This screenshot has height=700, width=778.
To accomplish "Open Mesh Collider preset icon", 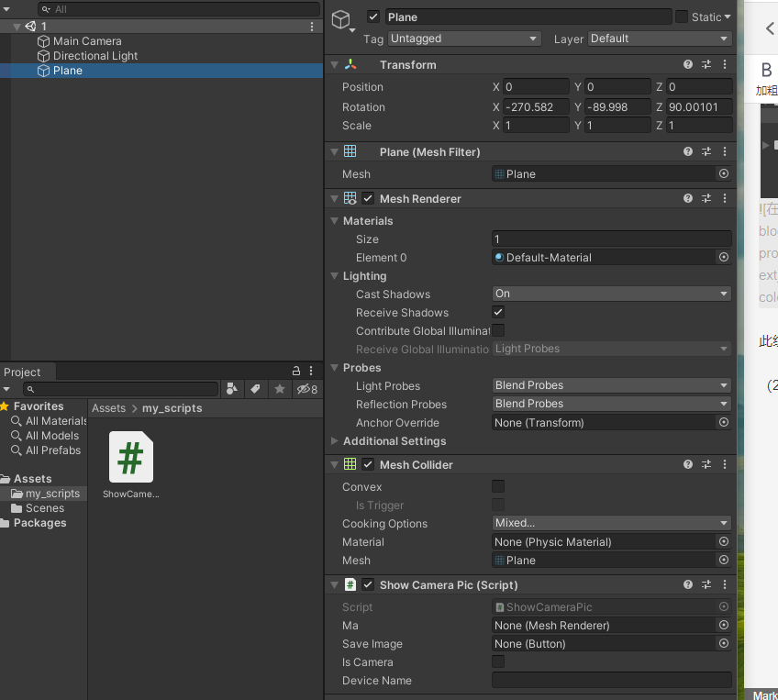I will point(706,464).
